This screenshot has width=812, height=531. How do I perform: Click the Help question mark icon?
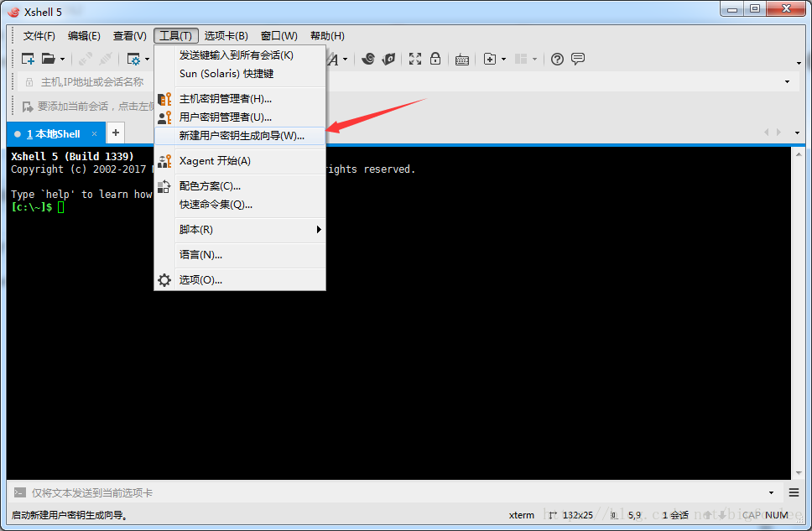coord(557,59)
